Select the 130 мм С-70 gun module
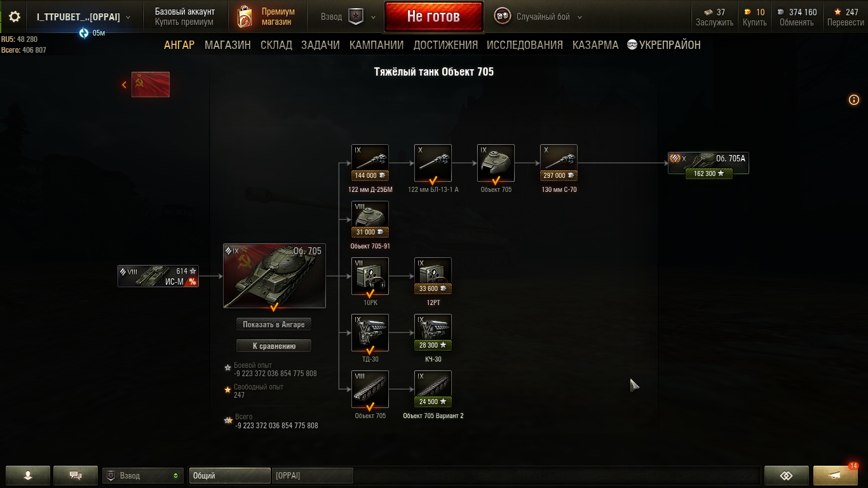The image size is (868, 488). click(x=559, y=163)
